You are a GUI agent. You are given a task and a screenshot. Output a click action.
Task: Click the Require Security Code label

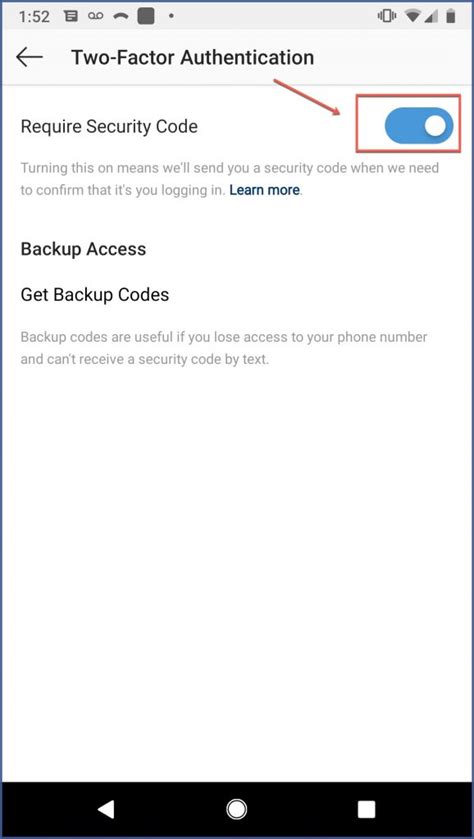(x=109, y=126)
